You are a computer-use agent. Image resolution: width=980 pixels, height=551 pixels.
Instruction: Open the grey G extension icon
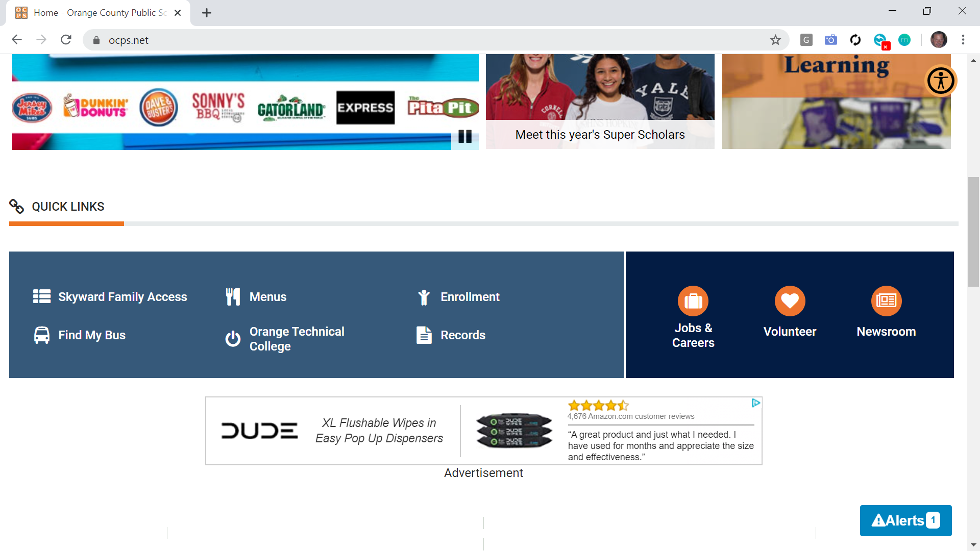[x=806, y=40]
